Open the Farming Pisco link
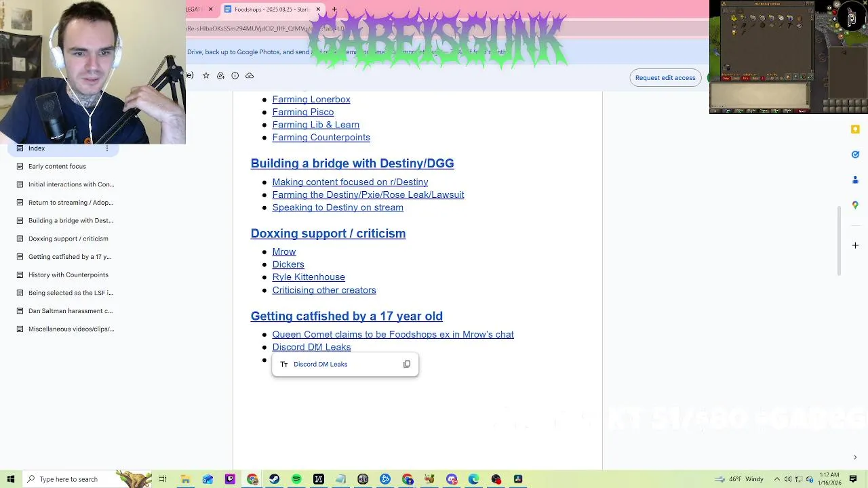The width and height of the screenshot is (868, 488). [303, 112]
